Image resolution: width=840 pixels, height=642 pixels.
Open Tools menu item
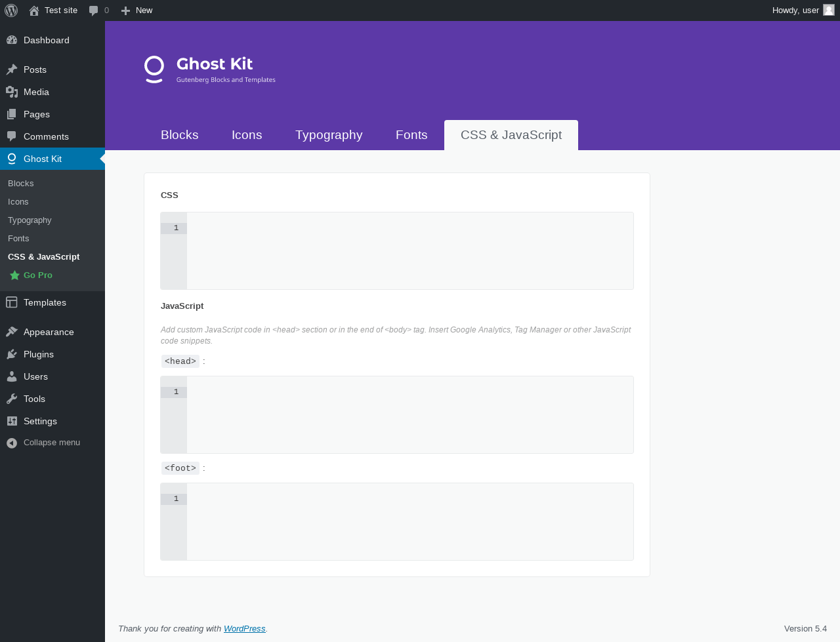pos(52,399)
